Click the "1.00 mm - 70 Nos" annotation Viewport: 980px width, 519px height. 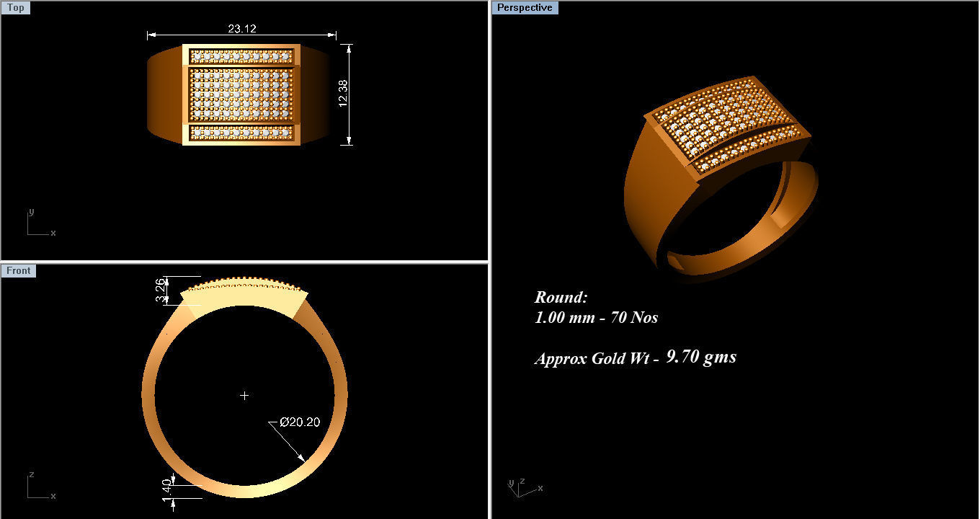pyautogui.click(x=596, y=317)
